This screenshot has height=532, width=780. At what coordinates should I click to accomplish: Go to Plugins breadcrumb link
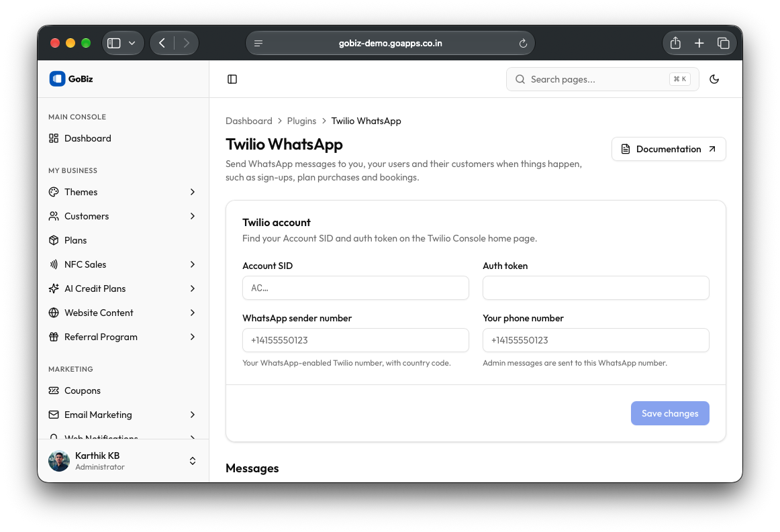tap(301, 121)
